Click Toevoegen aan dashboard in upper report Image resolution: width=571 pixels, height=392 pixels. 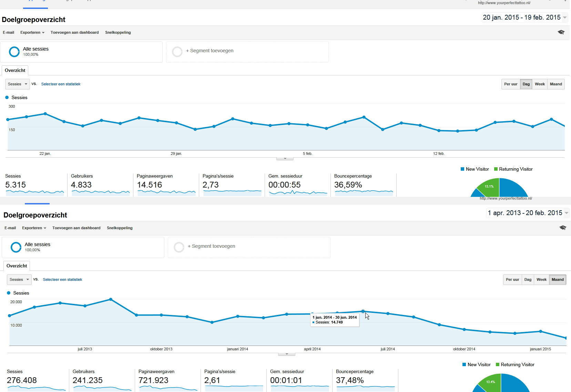[x=74, y=32]
